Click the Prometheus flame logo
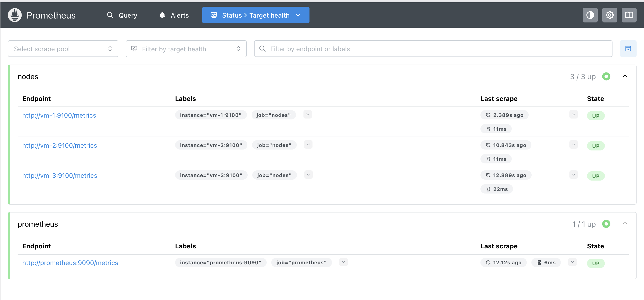Viewport: 644px width, 300px height. (x=15, y=15)
